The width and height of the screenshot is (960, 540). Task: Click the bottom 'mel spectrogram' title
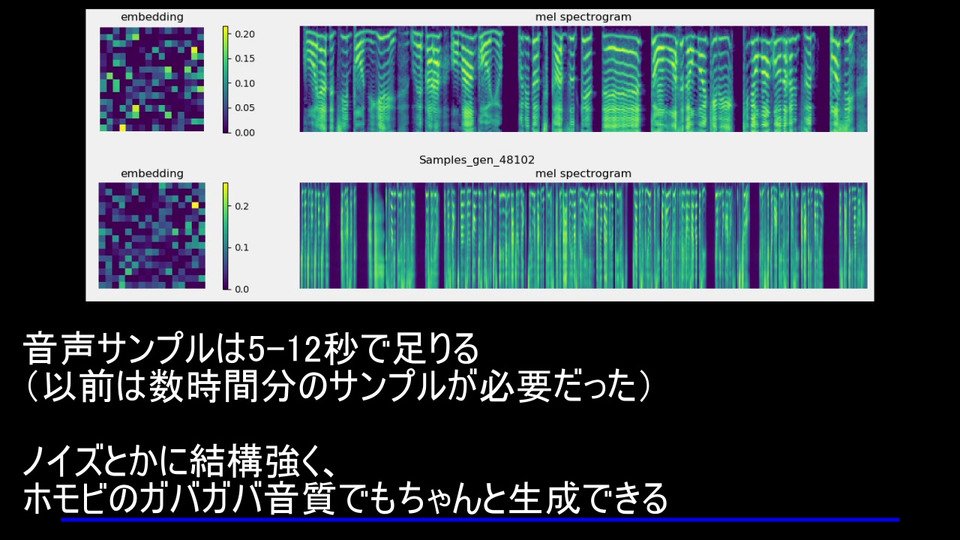tap(583, 173)
